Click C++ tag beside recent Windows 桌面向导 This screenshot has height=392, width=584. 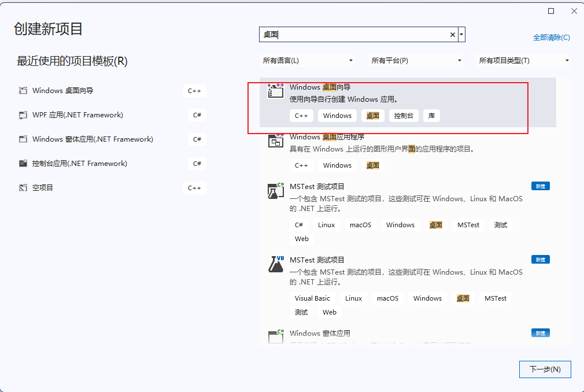pos(194,91)
